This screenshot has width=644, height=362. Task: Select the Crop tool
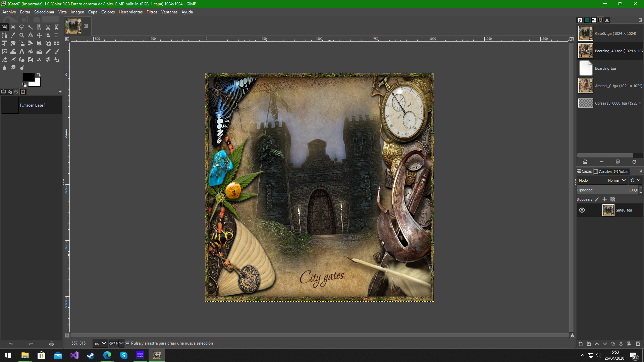coord(57,35)
